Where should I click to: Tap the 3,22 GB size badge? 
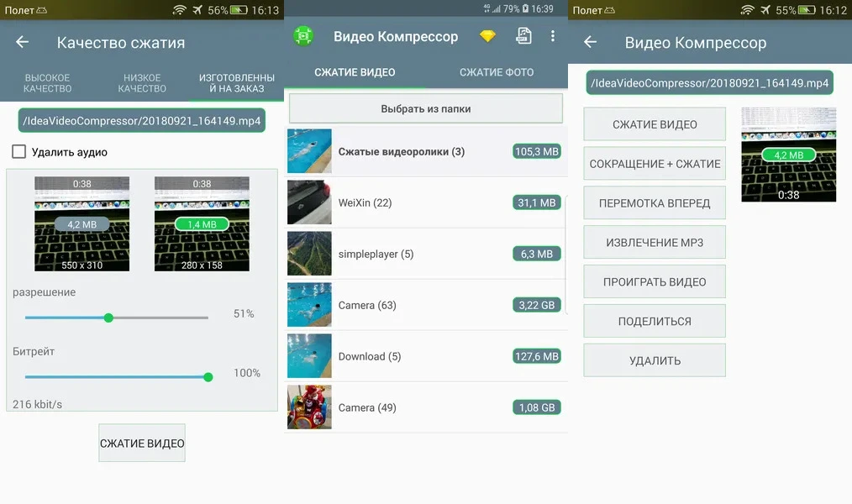click(x=537, y=305)
